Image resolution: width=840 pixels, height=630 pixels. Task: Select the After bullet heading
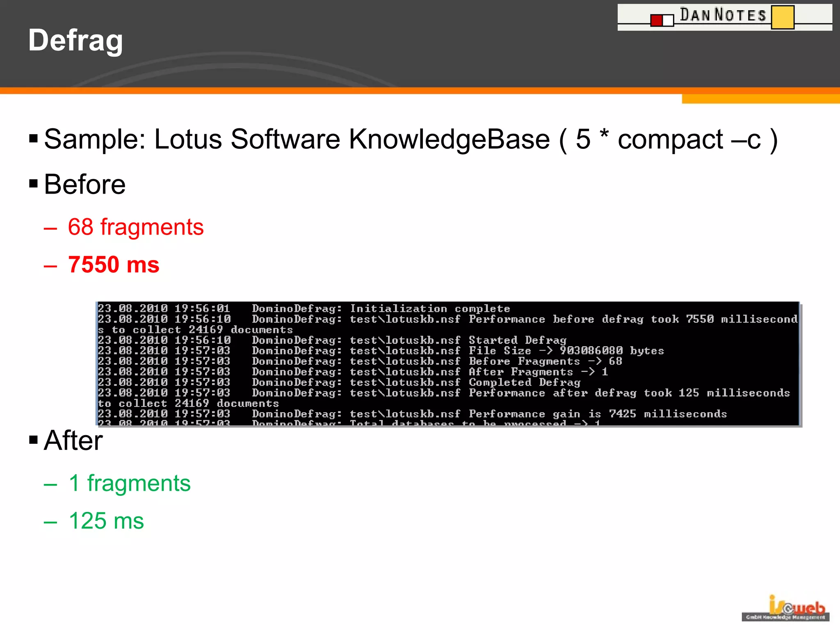(x=73, y=440)
